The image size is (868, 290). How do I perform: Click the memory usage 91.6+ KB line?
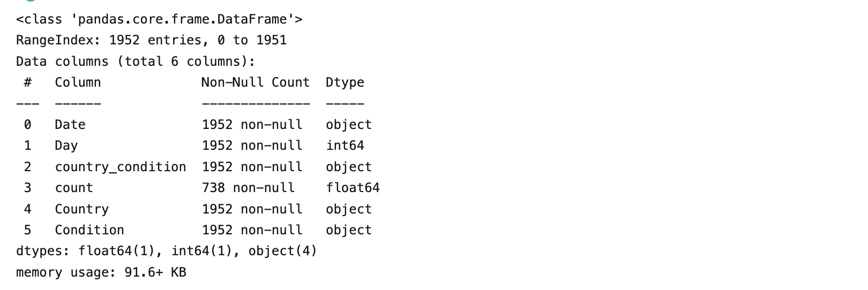click(101, 272)
